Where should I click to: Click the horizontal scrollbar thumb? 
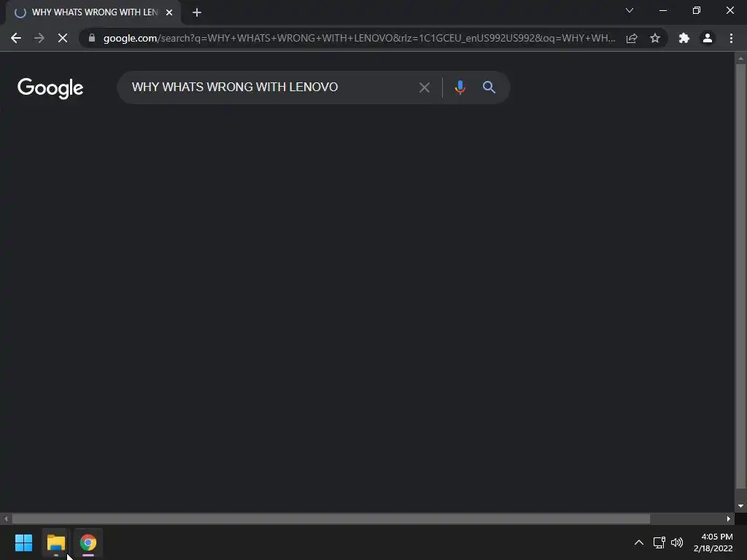[x=330, y=518]
